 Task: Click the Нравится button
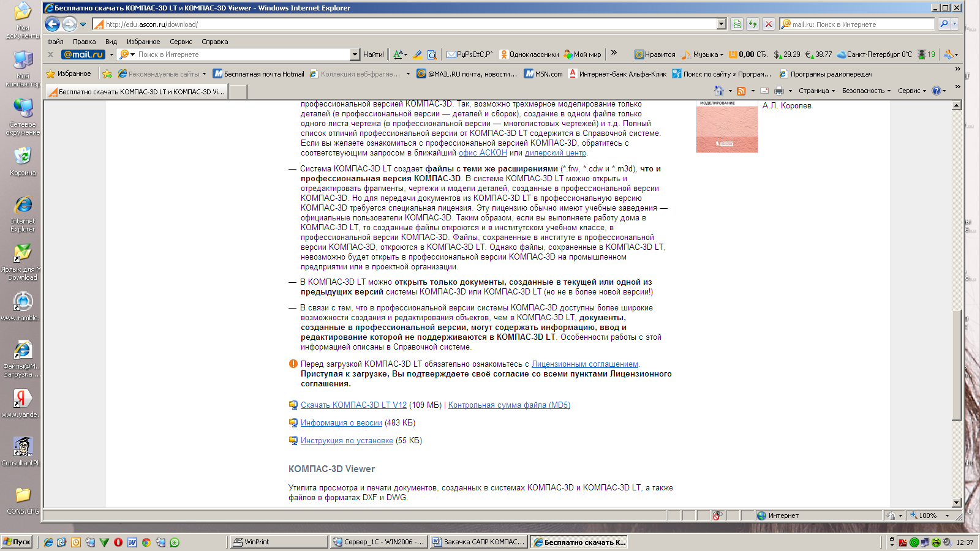(655, 54)
